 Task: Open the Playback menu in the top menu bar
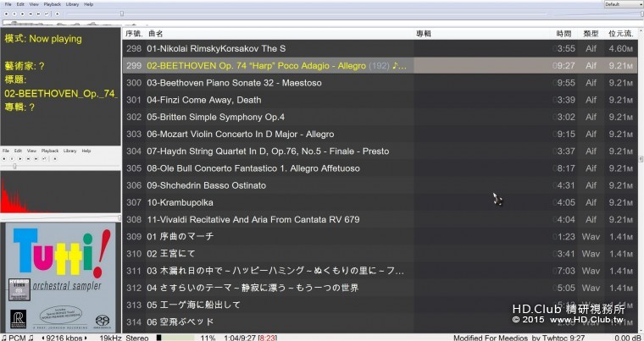[52, 4]
